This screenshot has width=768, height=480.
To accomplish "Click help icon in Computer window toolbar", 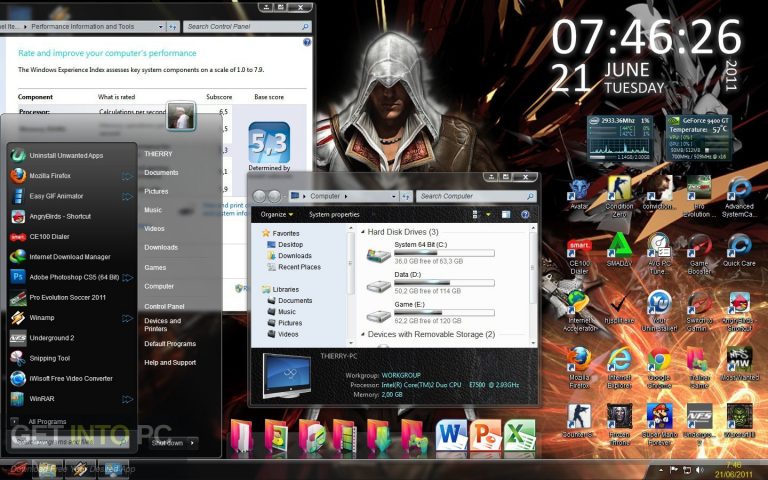I will (x=525, y=215).
